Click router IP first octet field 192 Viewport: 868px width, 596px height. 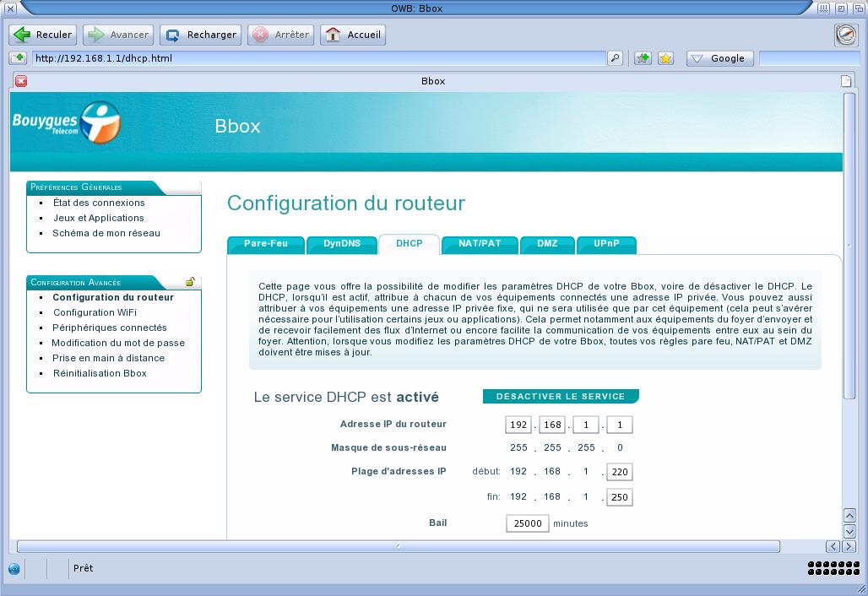[x=518, y=425]
